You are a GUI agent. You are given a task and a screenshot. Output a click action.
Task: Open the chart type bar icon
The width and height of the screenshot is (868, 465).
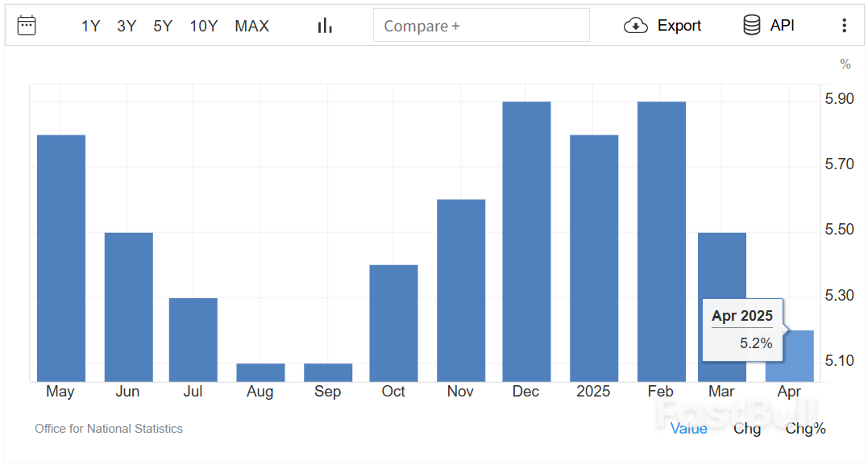[325, 26]
